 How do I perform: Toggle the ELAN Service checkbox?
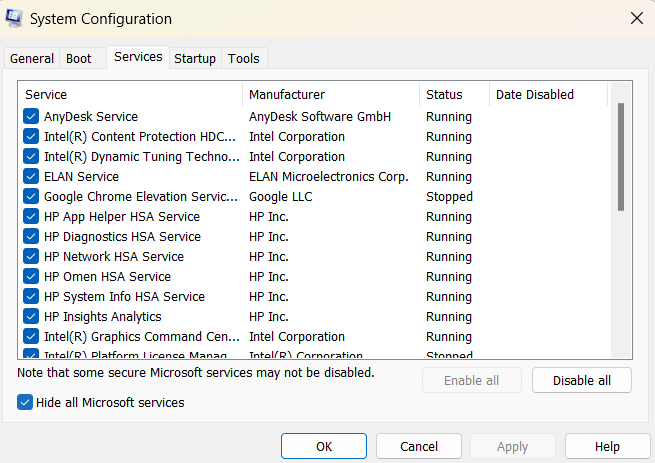click(x=31, y=177)
